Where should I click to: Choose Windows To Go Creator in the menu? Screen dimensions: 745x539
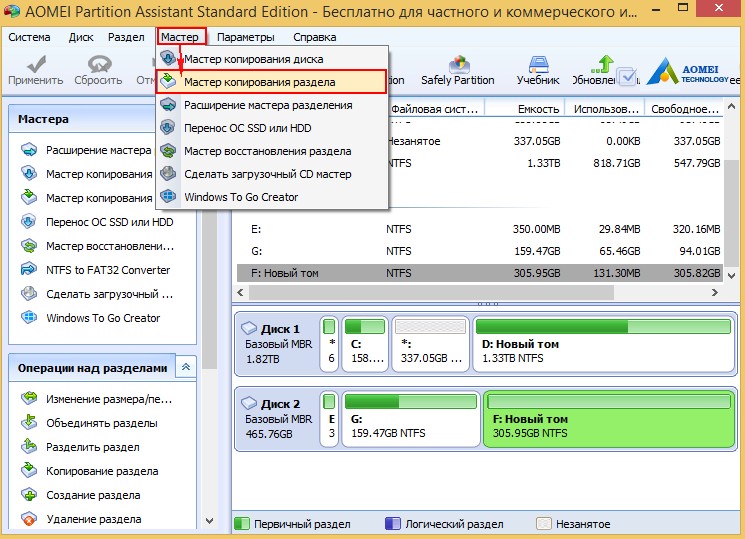[272, 197]
